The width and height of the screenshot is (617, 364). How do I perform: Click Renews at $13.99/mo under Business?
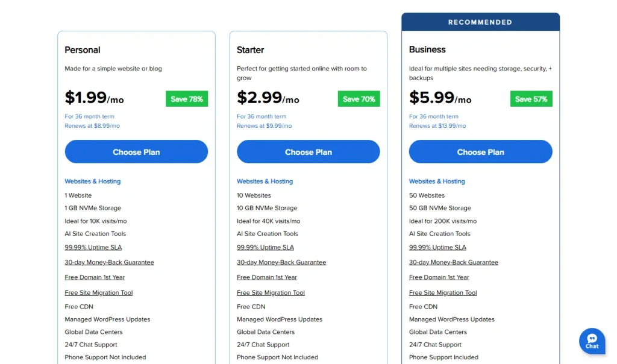click(x=437, y=126)
